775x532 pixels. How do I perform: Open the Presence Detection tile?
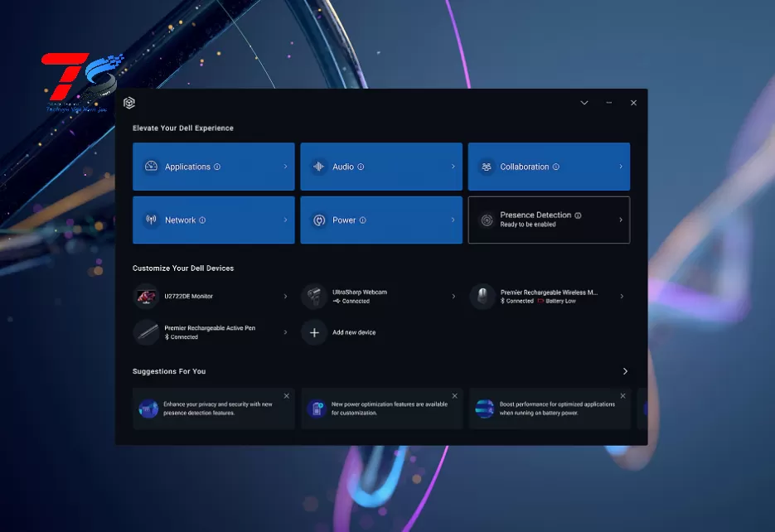(549, 220)
